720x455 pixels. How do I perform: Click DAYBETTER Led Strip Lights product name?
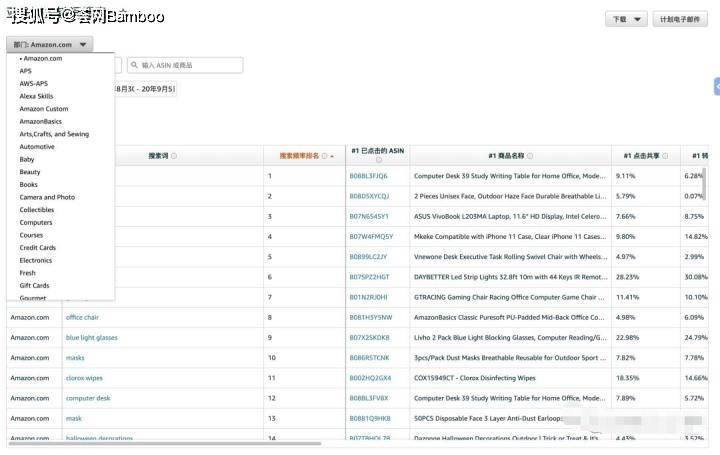511,277
